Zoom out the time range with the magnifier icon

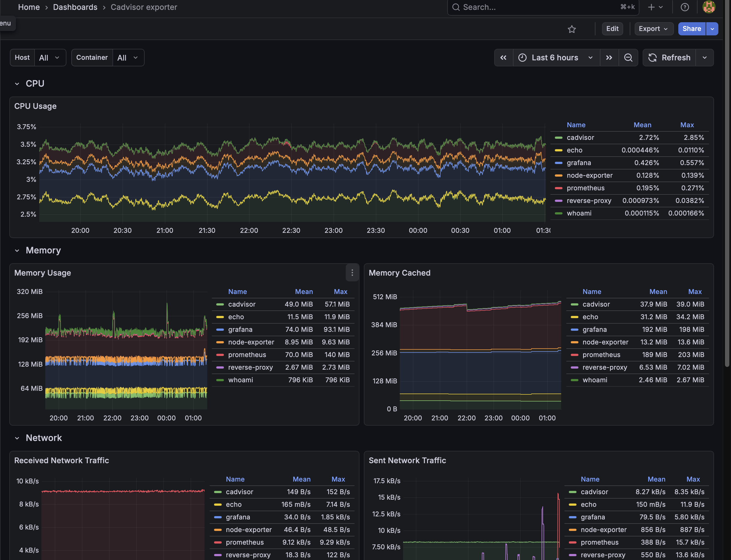pos(628,57)
